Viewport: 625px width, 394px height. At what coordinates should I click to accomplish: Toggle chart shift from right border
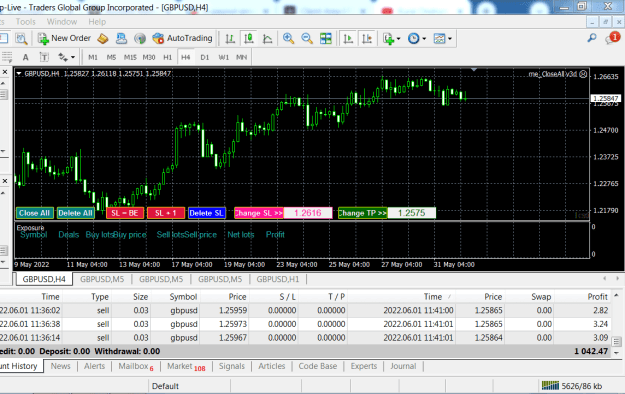point(367,38)
